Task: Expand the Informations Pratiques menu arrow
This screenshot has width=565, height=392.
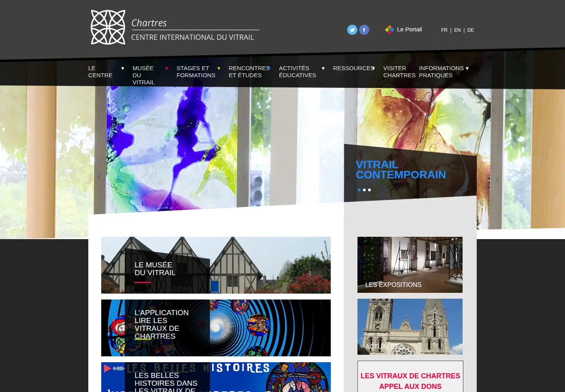Action: [467, 69]
